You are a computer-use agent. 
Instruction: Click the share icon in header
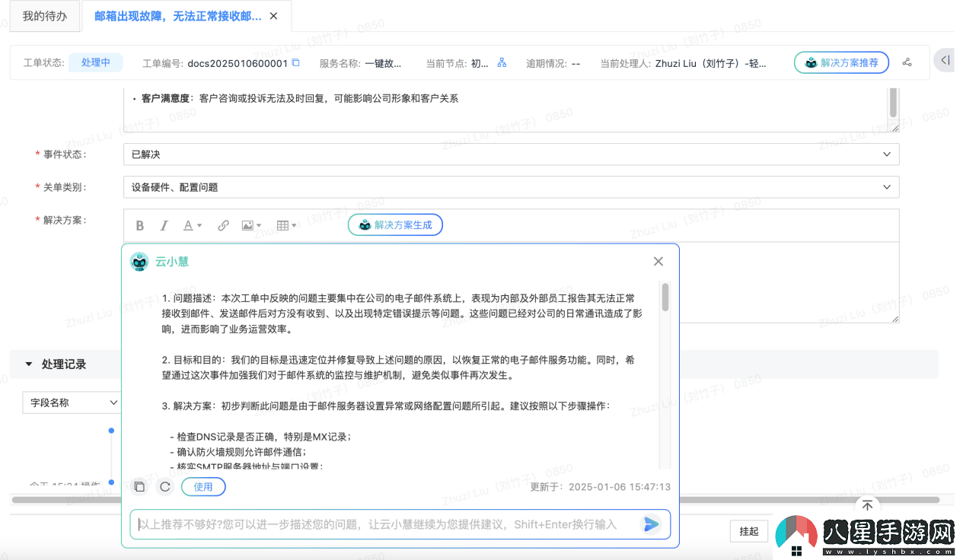click(x=907, y=63)
